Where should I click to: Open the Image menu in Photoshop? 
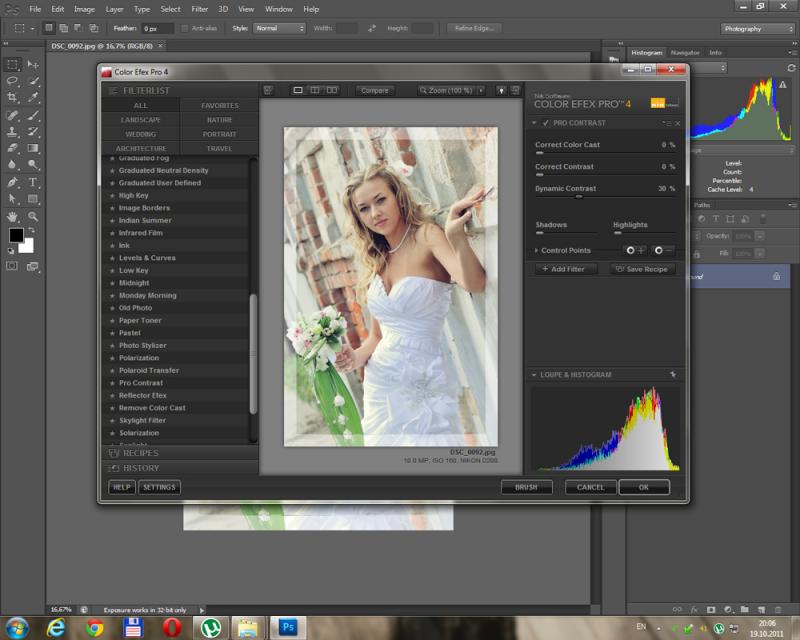(x=84, y=9)
